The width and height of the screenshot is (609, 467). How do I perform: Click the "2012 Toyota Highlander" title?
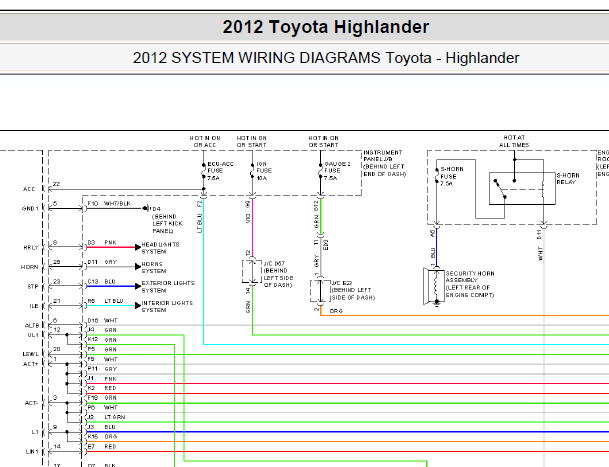(326, 27)
